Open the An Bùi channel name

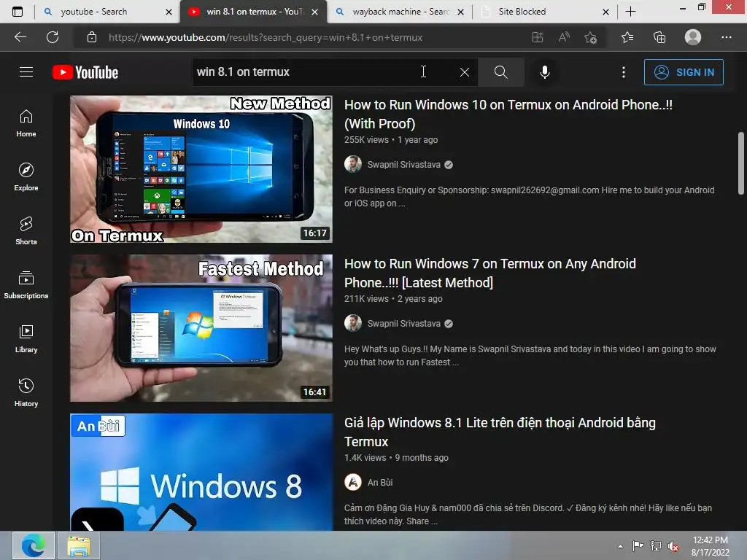379,483
